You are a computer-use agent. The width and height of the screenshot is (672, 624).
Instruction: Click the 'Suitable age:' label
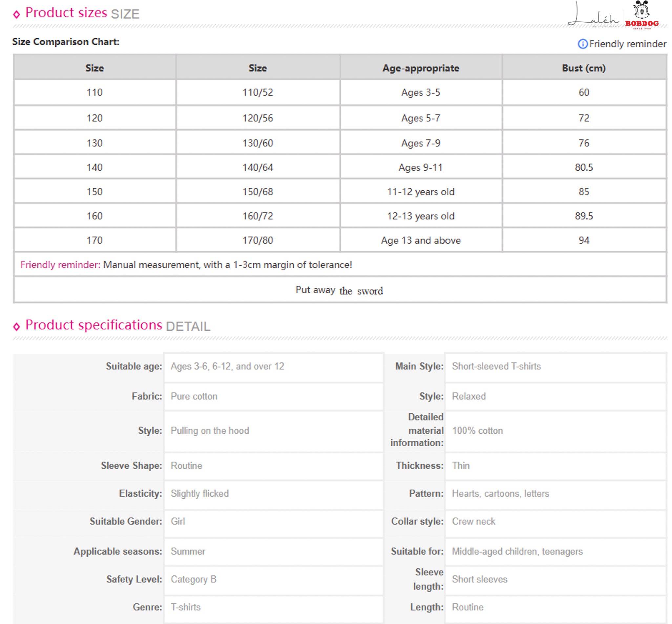134,366
